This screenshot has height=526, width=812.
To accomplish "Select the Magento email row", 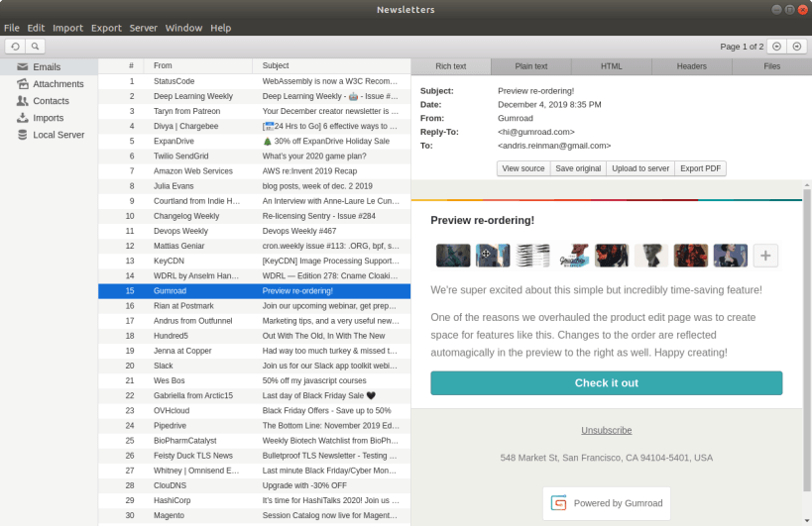I will (254, 516).
